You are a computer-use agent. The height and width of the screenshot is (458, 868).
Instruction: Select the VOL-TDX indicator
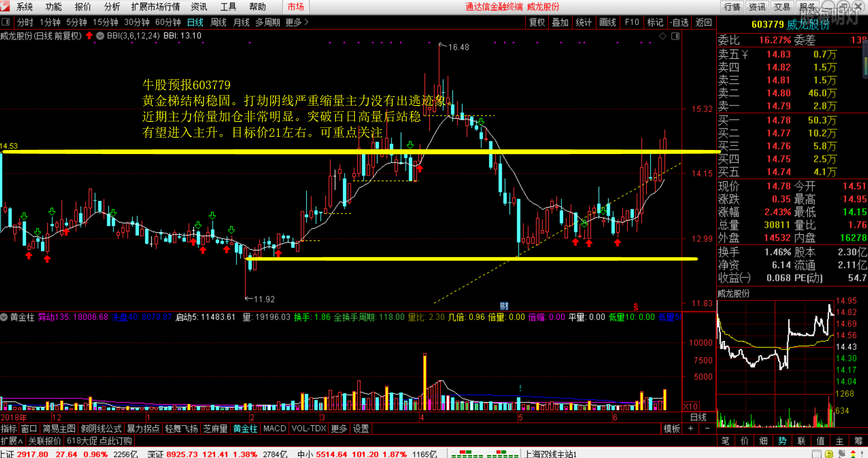(x=309, y=429)
